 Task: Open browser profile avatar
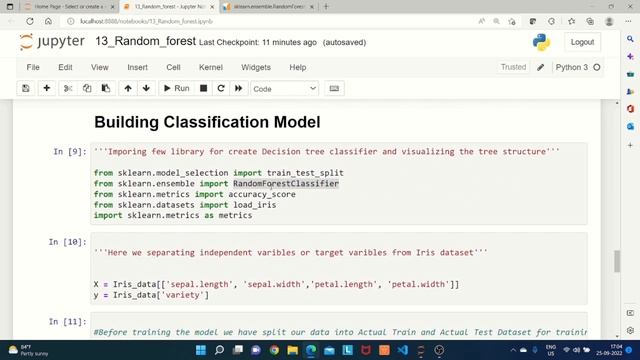click(x=609, y=21)
